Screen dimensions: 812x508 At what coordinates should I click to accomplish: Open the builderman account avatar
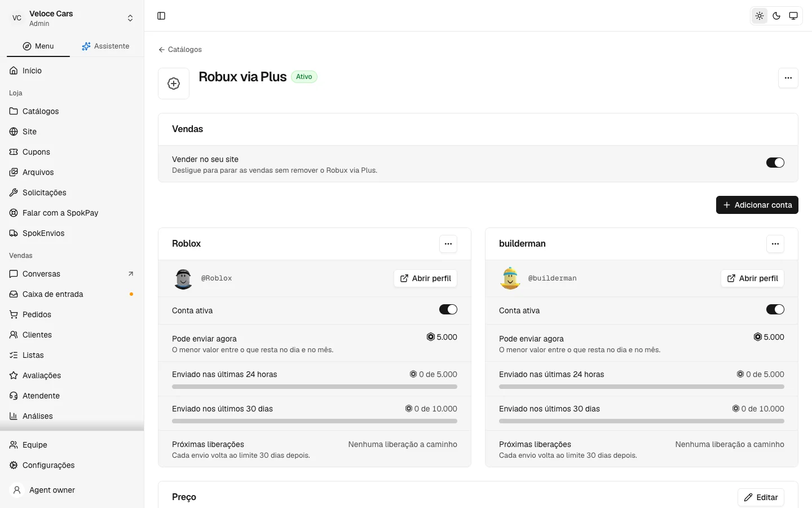[x=510, y=278]
